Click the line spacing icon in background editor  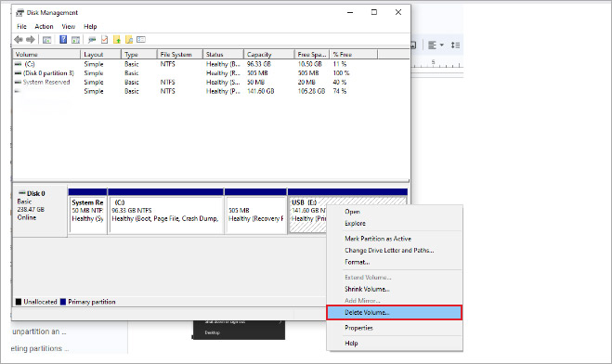(x=455, y=45)
